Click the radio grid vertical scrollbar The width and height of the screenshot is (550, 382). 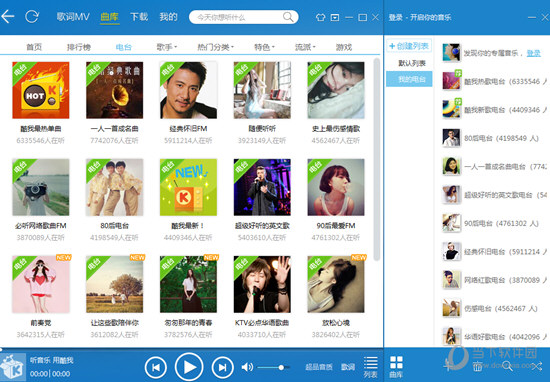[377, 160]
